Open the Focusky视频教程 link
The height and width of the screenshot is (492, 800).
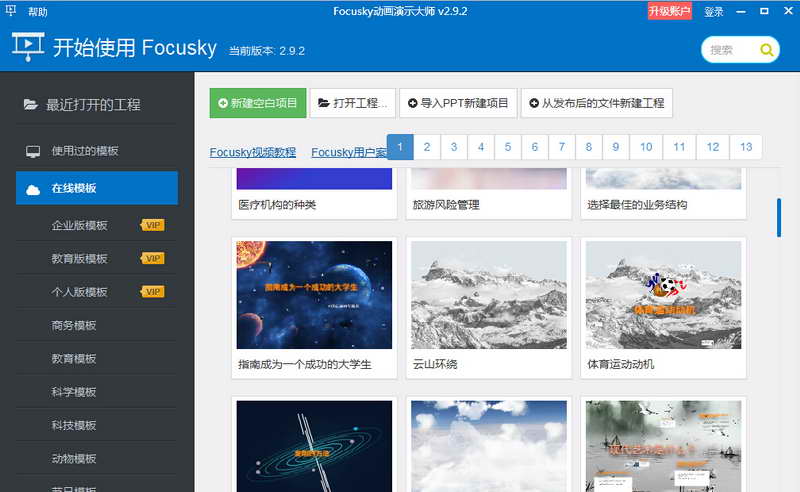click(x=253, y=152)
